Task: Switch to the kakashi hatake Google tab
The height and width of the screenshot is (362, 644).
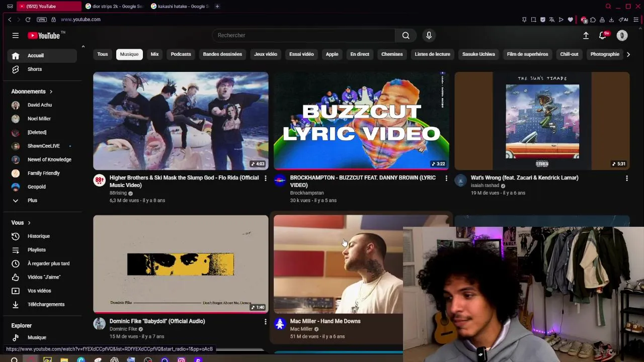Action: click(180, 7)
